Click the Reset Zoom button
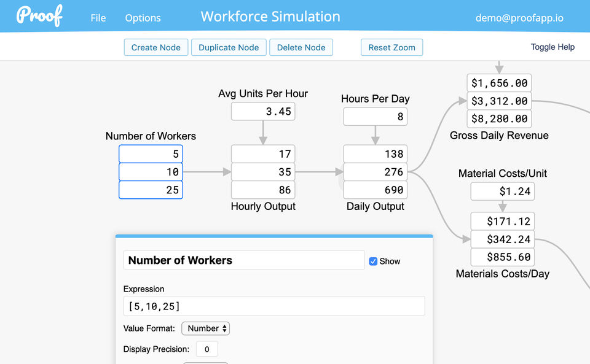The image size is (590, 364). tap(391, 47)
